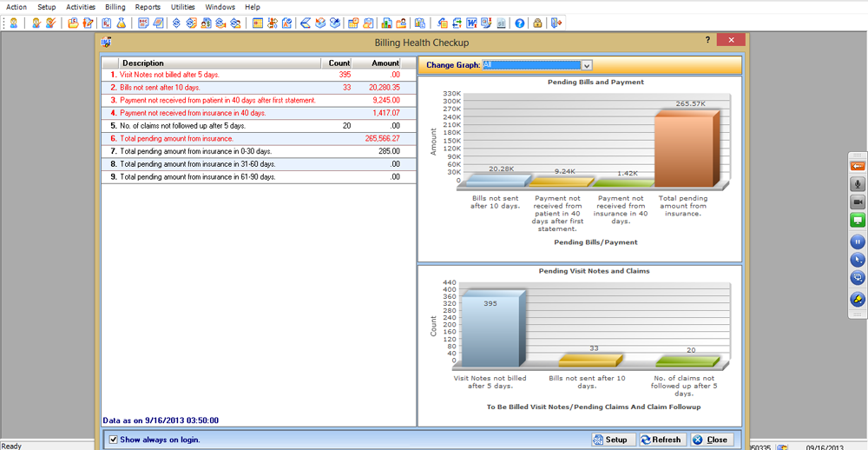Image resolution: width=868 pixels, height=450 pixels.
Task: Click the blue help question mark icon
Action: (519, 23)
